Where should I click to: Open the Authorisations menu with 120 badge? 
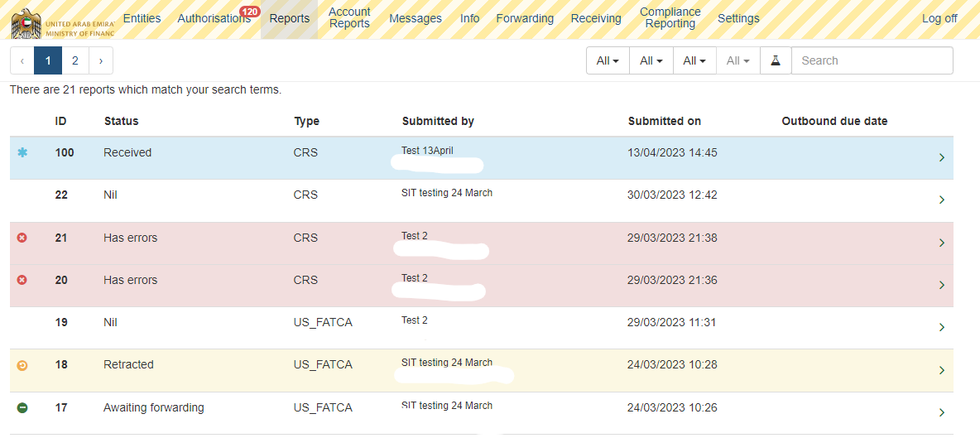point(214,18)
